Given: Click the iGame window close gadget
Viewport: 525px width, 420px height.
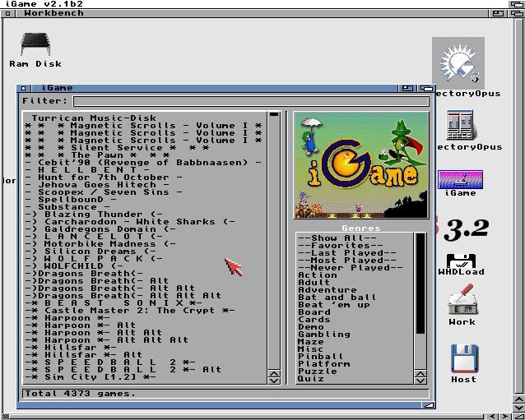Looking at the screenshot, I should tap(23, 88).
